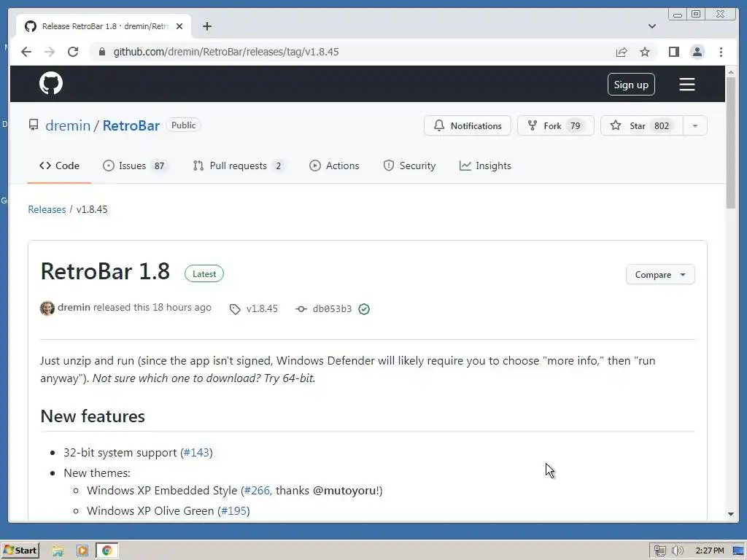Navigate to Releases breadcrumb
Viewport: 747px width, 560px height.
(x=47, y=209)
